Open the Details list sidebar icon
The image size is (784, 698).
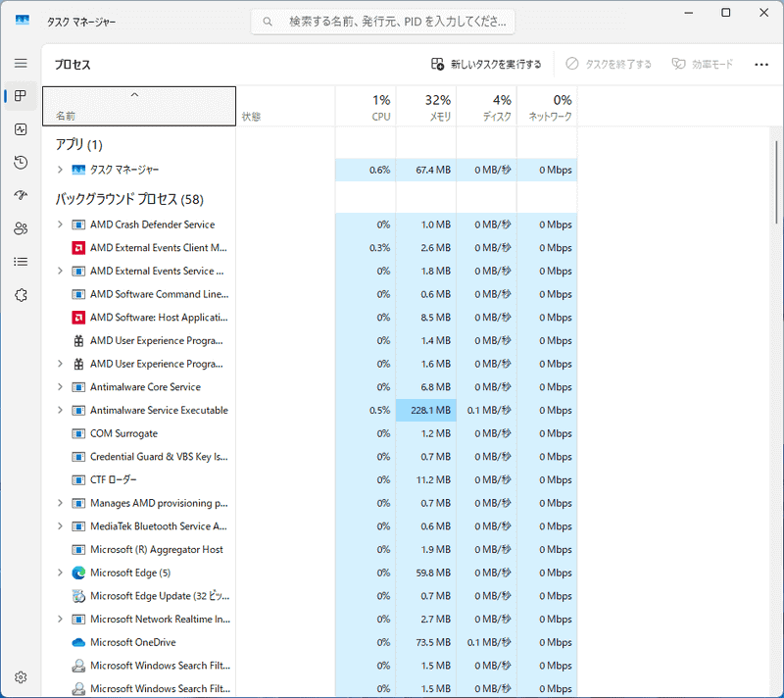tap(21, 262)
